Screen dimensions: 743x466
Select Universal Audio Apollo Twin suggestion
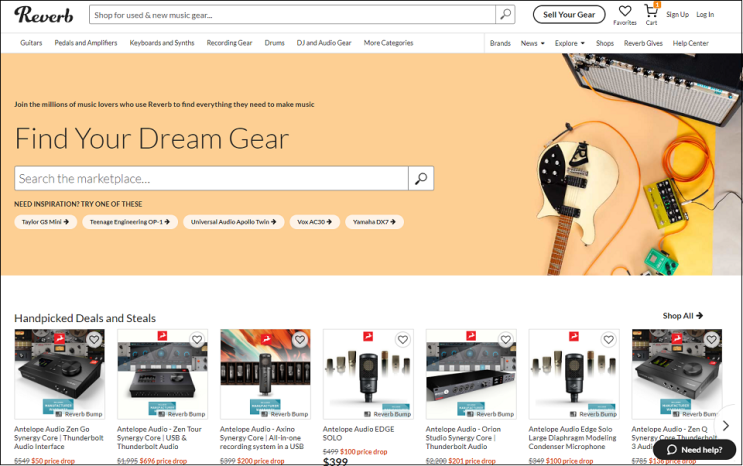(x=234, y=222)
